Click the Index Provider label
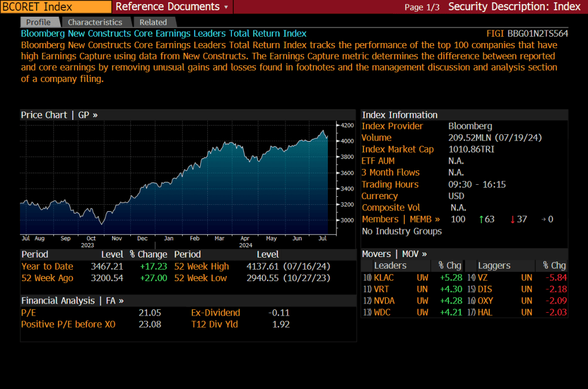The width and height of the screenshot is (588, 389). tap(392, 126)
